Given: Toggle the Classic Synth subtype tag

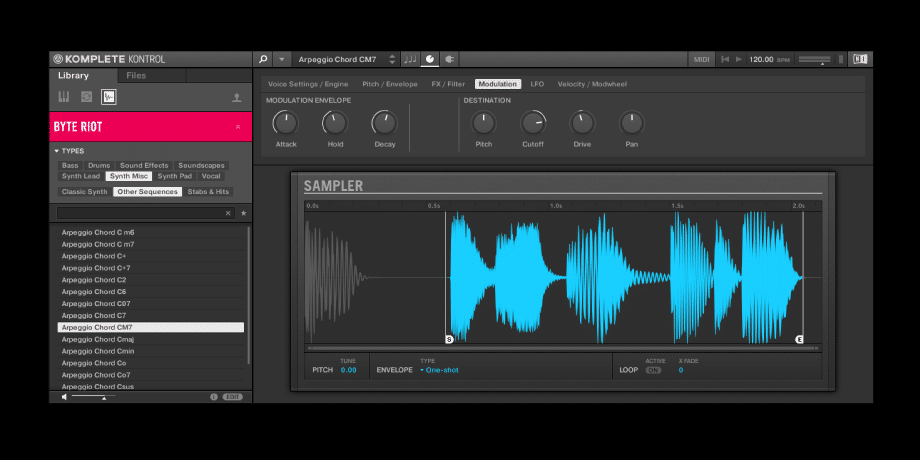Looking at the screenshot, I should (84, 191).
